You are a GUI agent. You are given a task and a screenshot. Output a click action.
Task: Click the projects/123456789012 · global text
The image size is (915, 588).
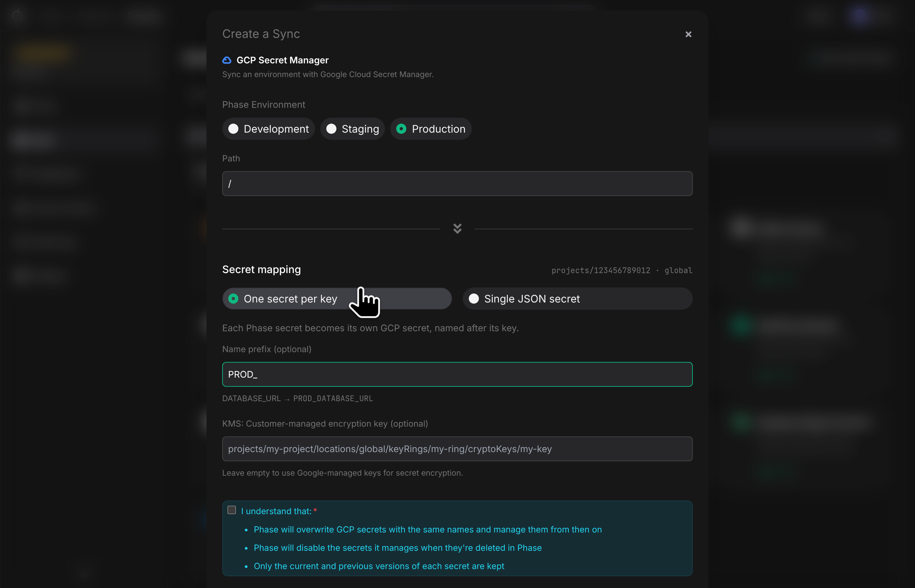point(622,270)
